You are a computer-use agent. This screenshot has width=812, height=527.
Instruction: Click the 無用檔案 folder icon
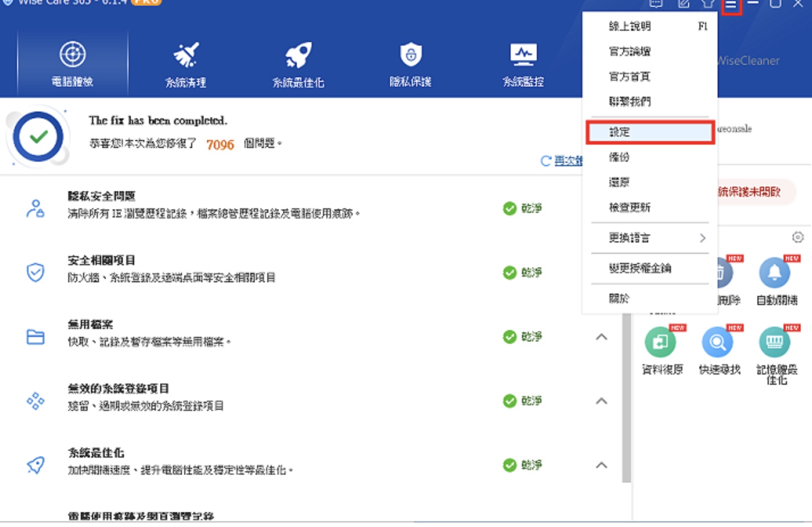tap(35, 337)
